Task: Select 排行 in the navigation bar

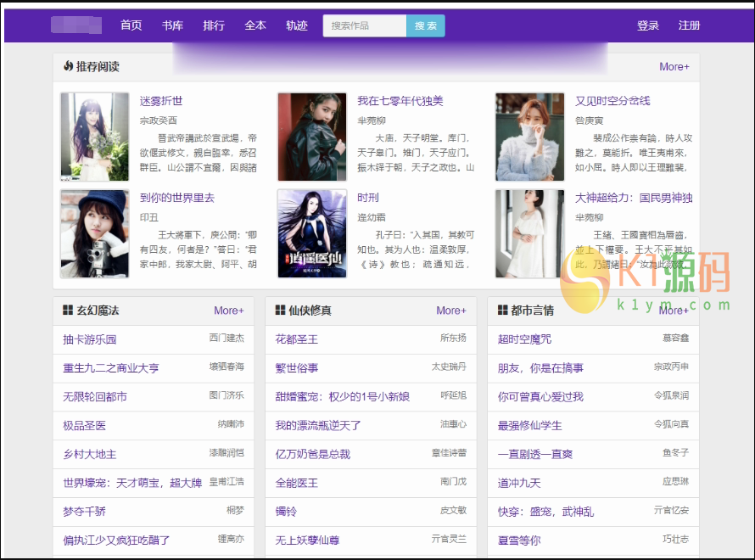Action: (x=214, y=25)
